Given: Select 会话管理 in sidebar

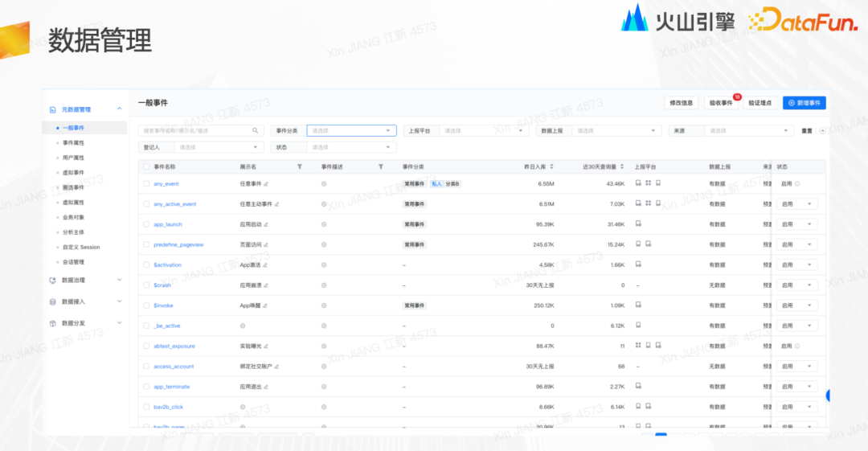Looking at the screenshot, I should [x=74, y=263].
